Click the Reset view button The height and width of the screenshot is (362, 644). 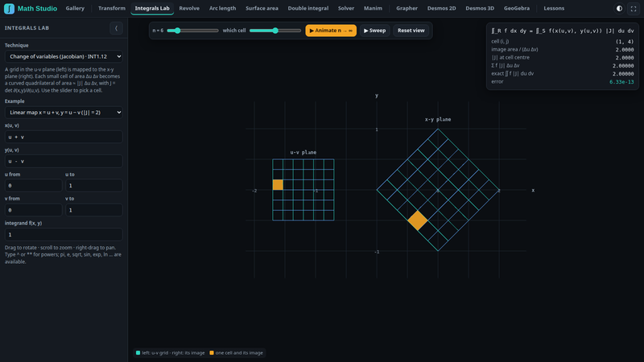tap(411, 31)
